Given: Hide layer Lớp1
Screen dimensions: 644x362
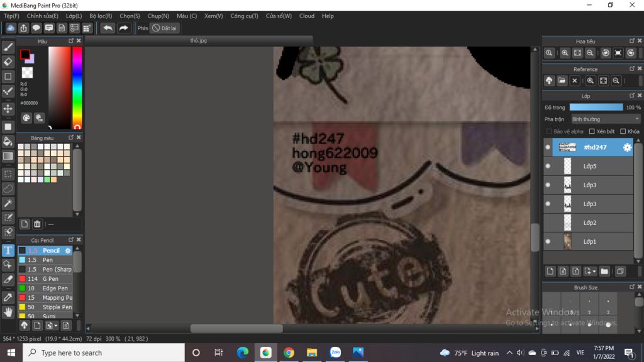Looking at the screenshot, I should tap(548, 242).
